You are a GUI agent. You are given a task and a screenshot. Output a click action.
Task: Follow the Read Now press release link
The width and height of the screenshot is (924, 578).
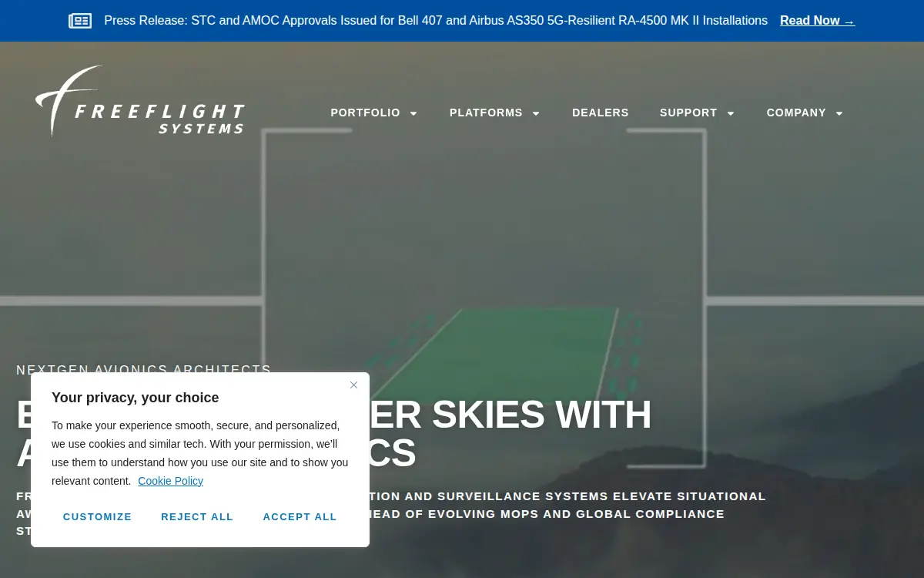(817, 21)
